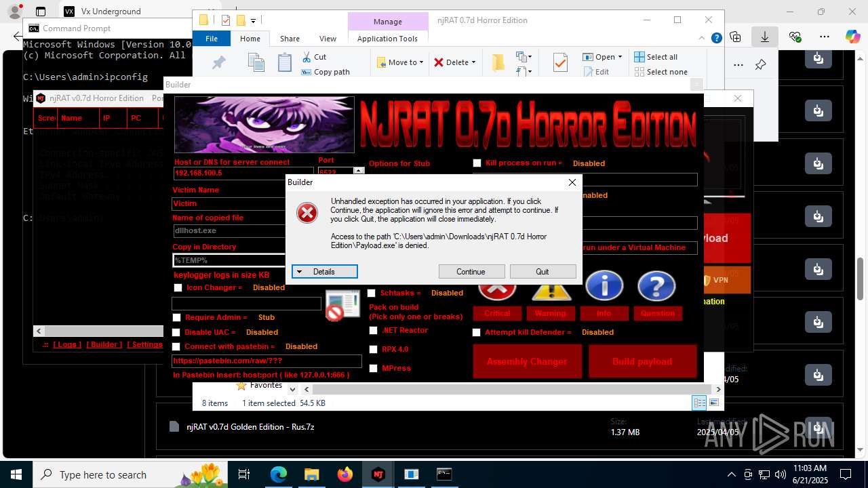Expand the Favorites tree dropdown arrow

tap(292, 389)
